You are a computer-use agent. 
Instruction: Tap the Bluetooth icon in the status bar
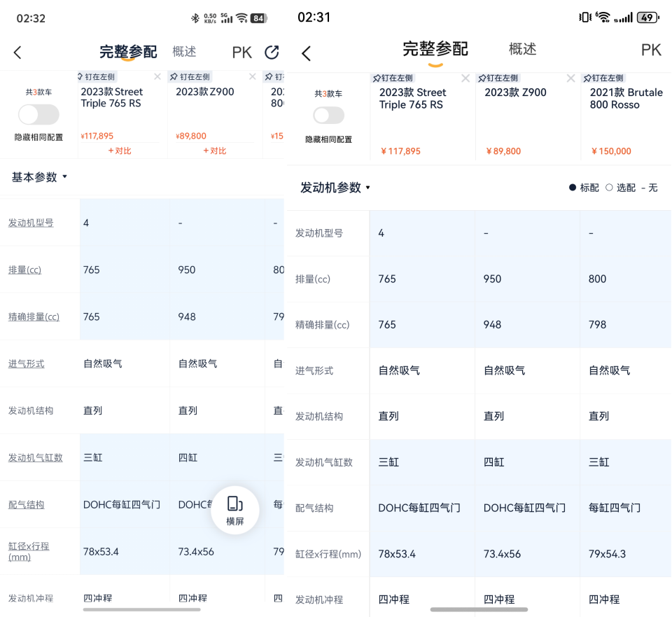pos(194,16)
